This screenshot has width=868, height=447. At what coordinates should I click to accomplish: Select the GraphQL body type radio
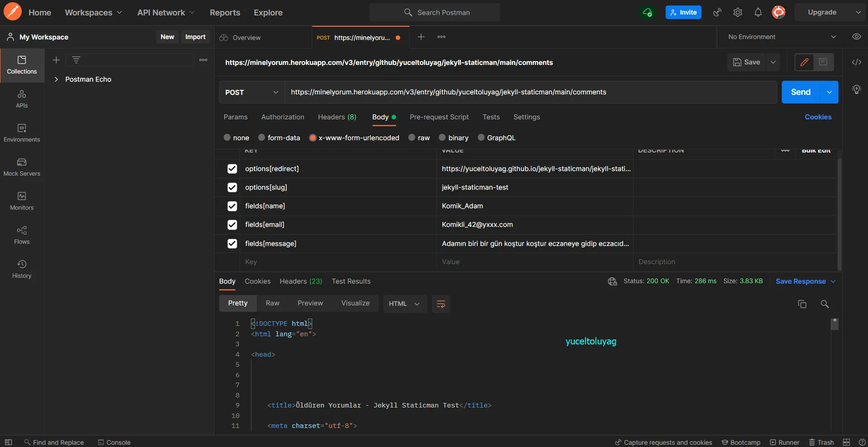[x=481, y=138]
